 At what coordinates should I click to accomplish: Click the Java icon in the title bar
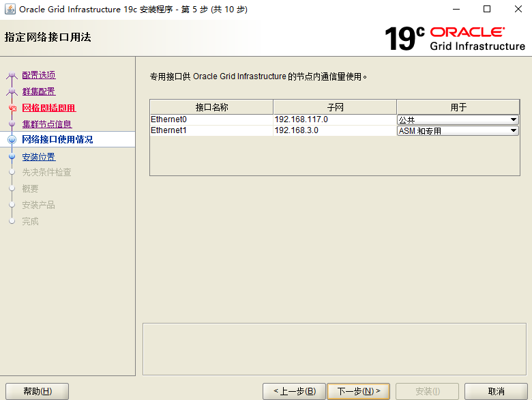(x=10, y=10)
